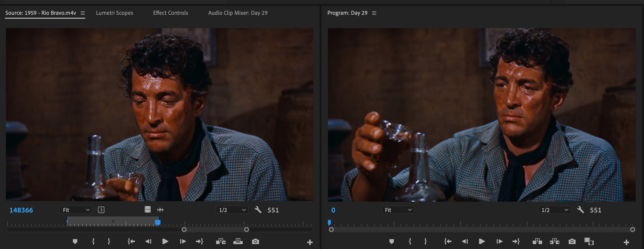Screen dimensions: 644x249
Task: Click Overwrite button in Source monitor
Action: (238, 242)
